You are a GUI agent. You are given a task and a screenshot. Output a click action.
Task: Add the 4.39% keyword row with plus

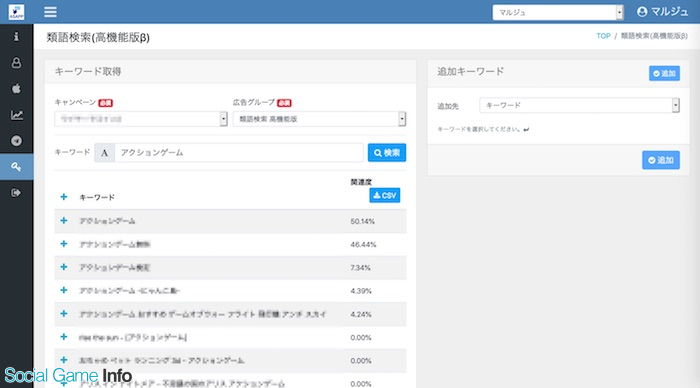click(64, 290)
